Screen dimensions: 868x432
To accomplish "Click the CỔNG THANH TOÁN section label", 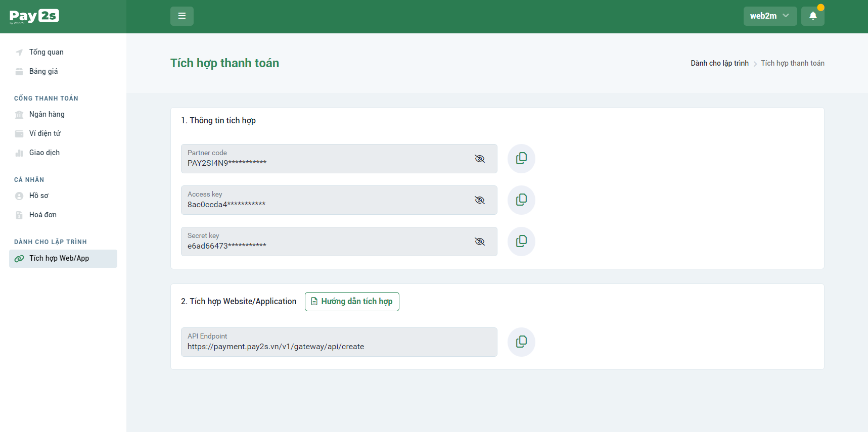I will pos(46,99).
